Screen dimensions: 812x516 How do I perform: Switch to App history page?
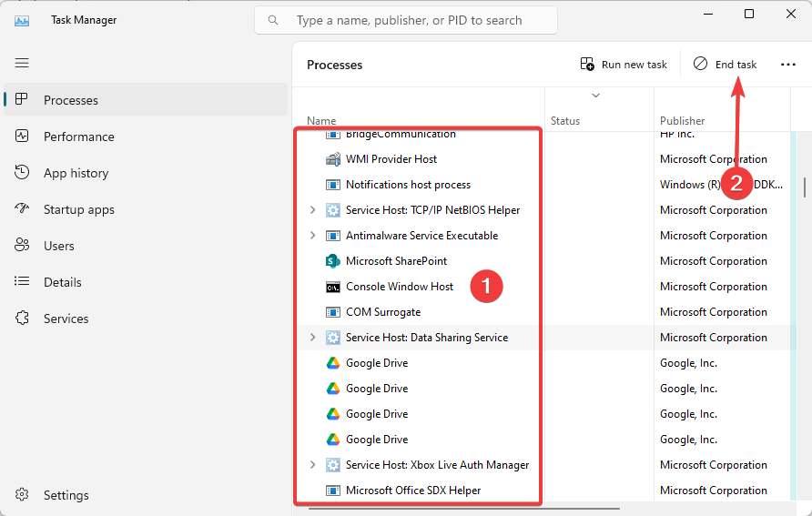coord(76,173)
